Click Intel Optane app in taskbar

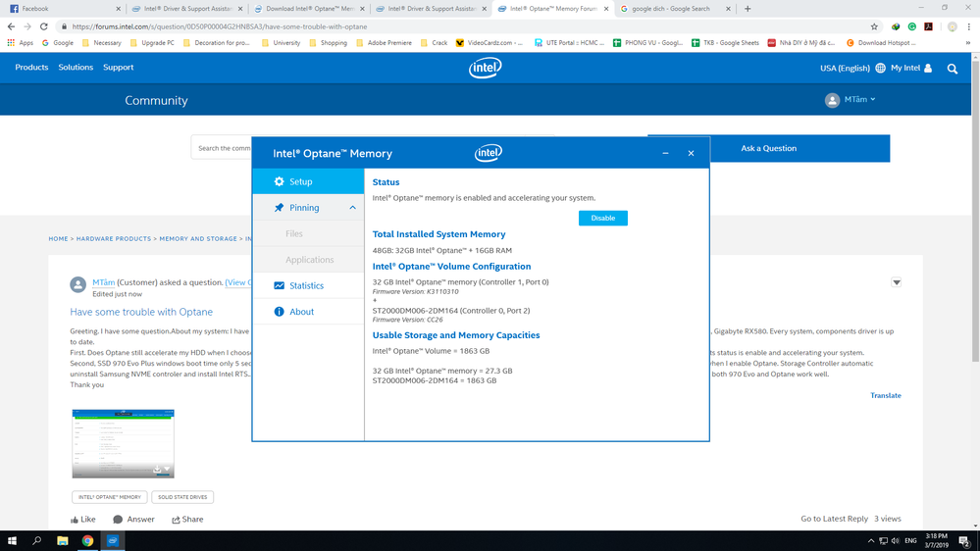click(x=113, y=541)
